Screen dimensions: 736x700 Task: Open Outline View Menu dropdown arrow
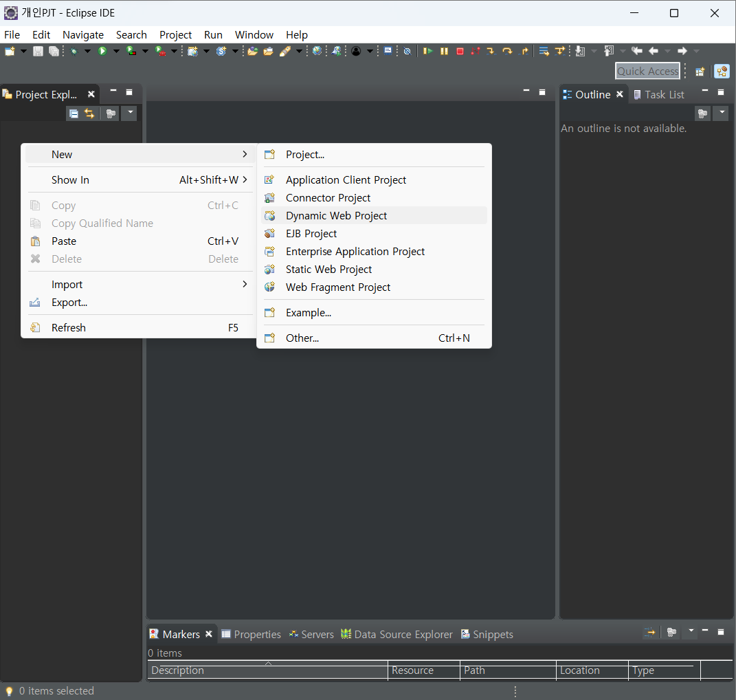[722, 113]
